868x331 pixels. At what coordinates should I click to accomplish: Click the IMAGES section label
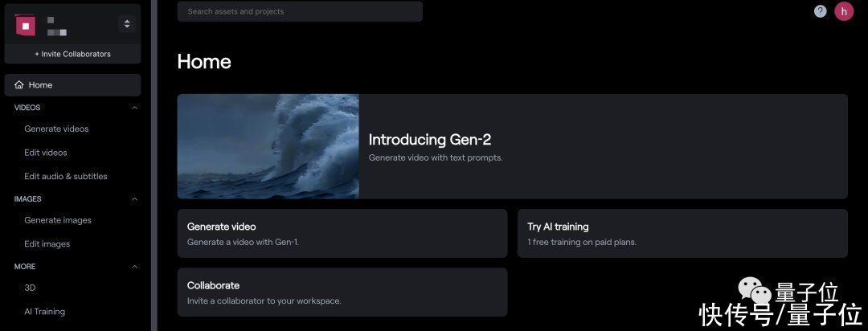27,198
